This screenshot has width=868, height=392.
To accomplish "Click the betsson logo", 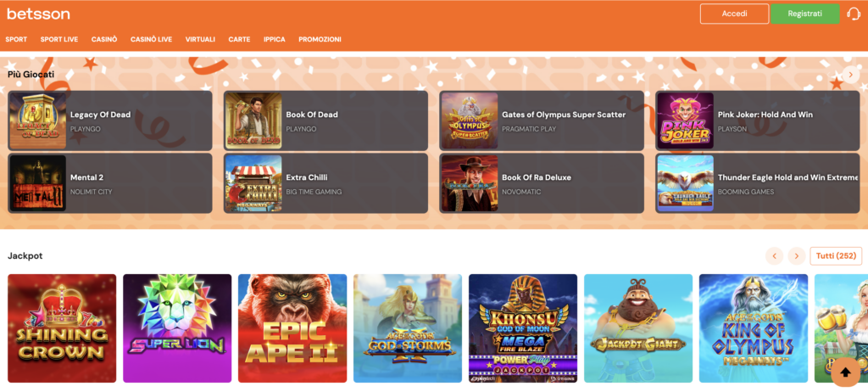I will 38,14.
